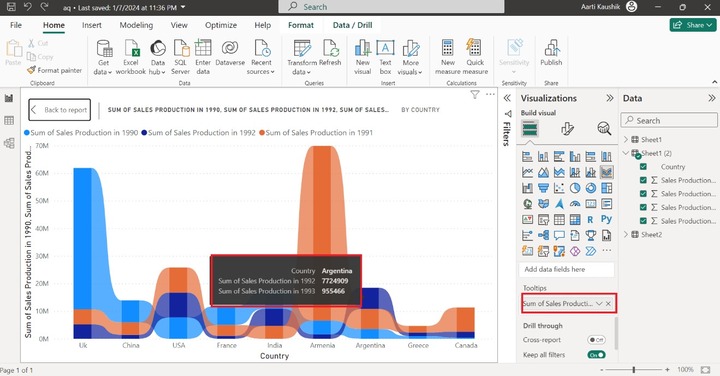Image resolution: width=720 pixels, height=376 pixels.
Task: Expand the Filters pane
Action: pyautogui.click(x=507, y=98)
